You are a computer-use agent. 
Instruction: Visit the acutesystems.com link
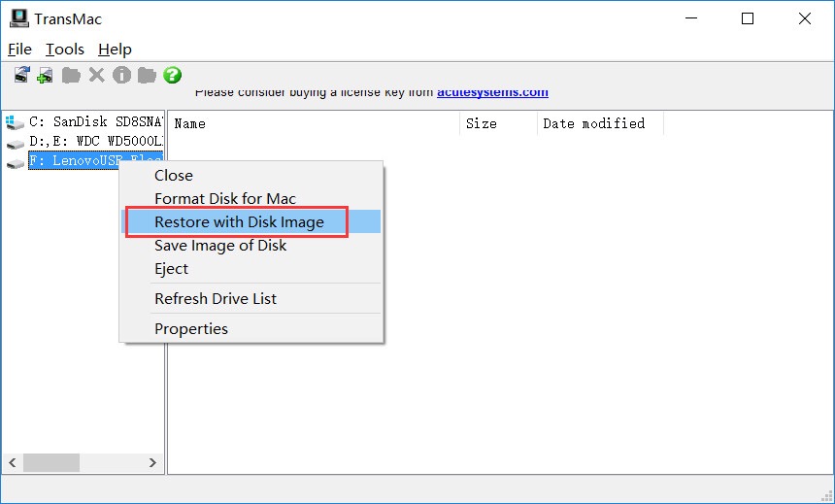(x=492, y=92)
